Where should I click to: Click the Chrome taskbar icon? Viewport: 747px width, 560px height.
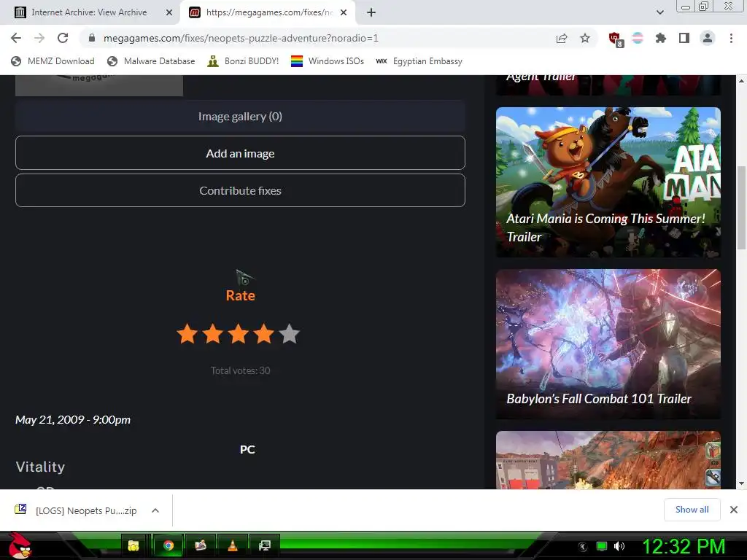(x=169, y=545)
